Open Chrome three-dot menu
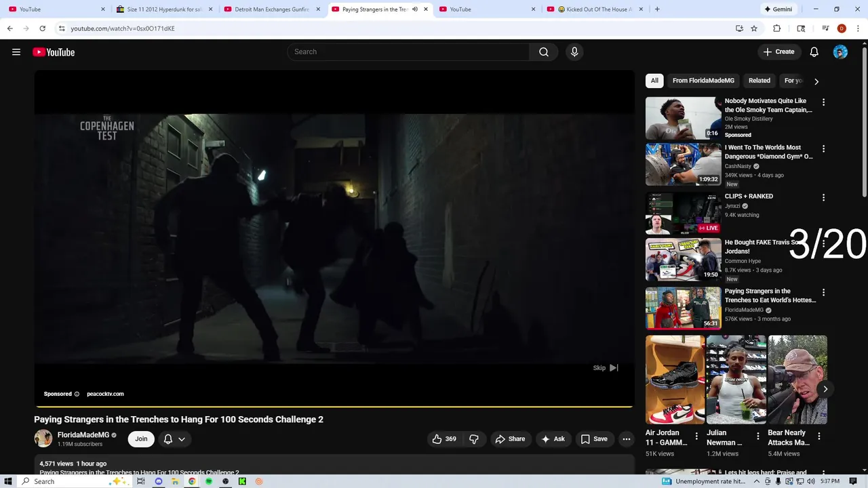This screenshot has height=488, width=868. click(x=858, y=28)
